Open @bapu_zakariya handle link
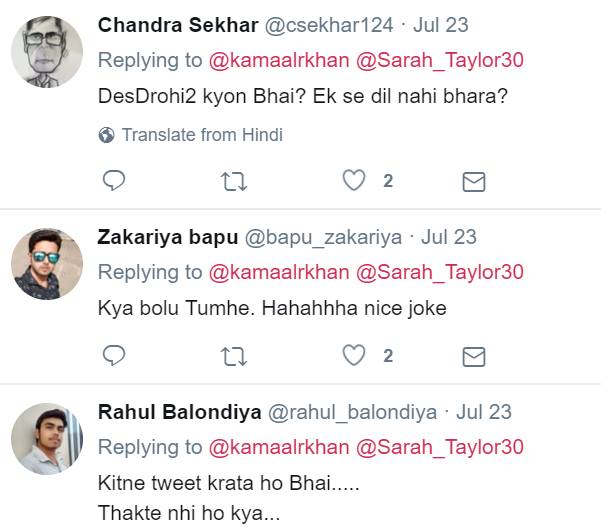 click(324, 237)
